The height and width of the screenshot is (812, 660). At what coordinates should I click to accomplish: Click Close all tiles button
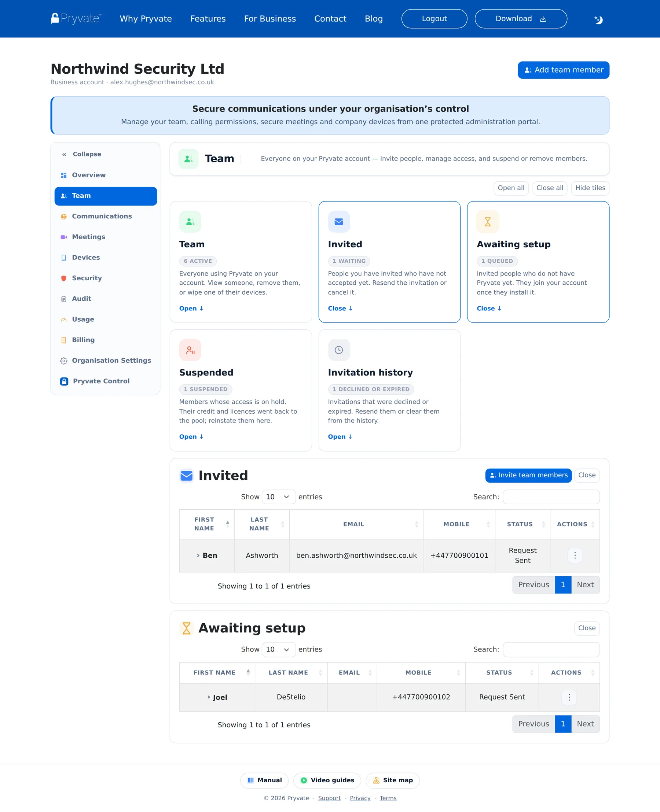550,188
